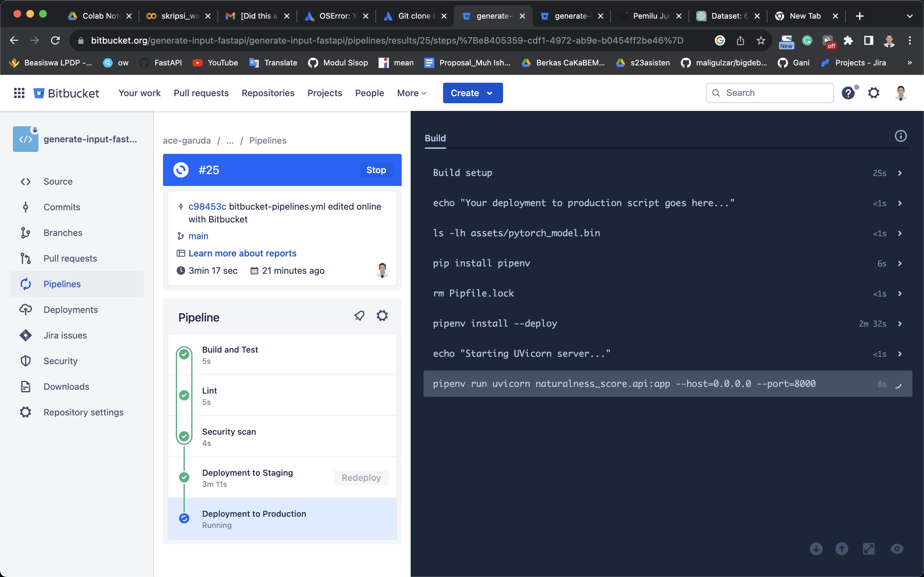Select Deployments in the left sidebar
Viewport: 924px width, 577px height.
pyautogui.click(x=70, y=309)
